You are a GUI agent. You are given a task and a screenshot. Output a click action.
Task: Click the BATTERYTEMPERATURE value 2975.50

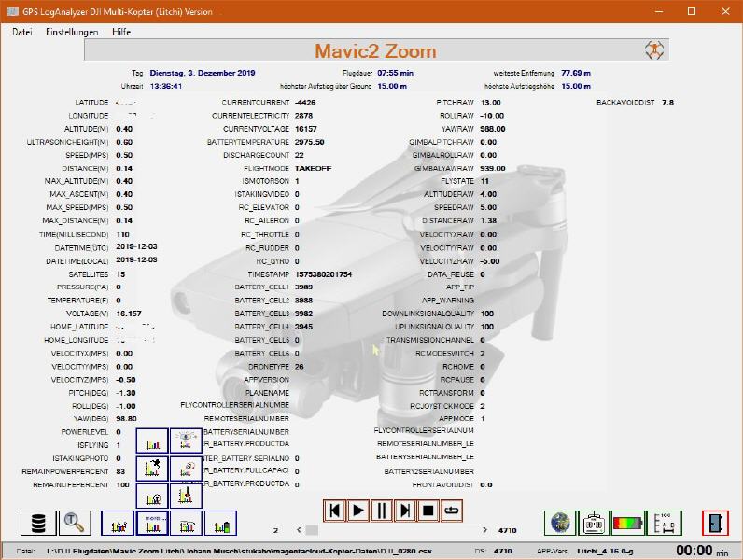pyautogui.click(x=309, y=142)
